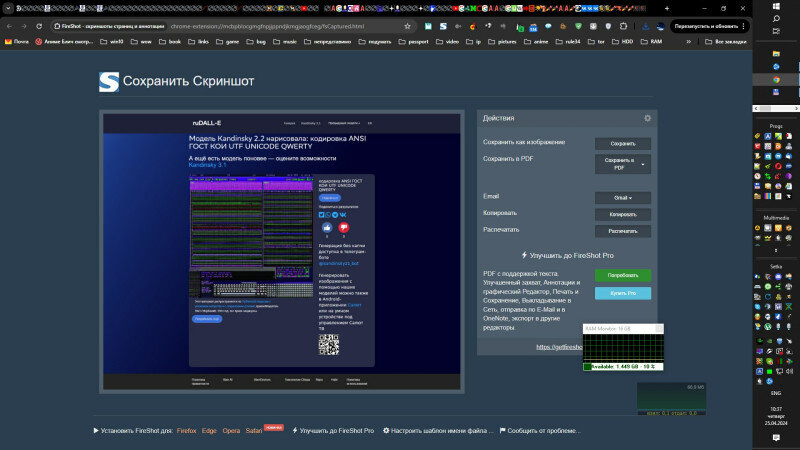Image resolution: width=800 pixels, height=450 pixels.
Task: Click the captured screenshot preview thumbnail
Action: pyautogui.click(x=282, y=252)
